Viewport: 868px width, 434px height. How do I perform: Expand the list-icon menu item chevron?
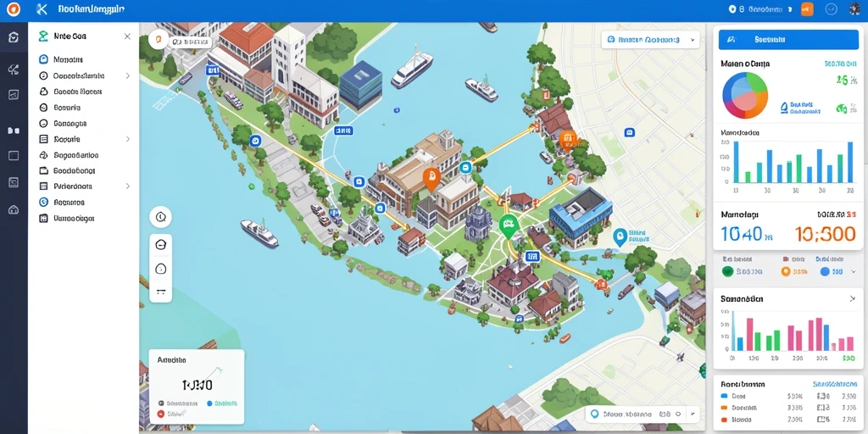point(128,140)
